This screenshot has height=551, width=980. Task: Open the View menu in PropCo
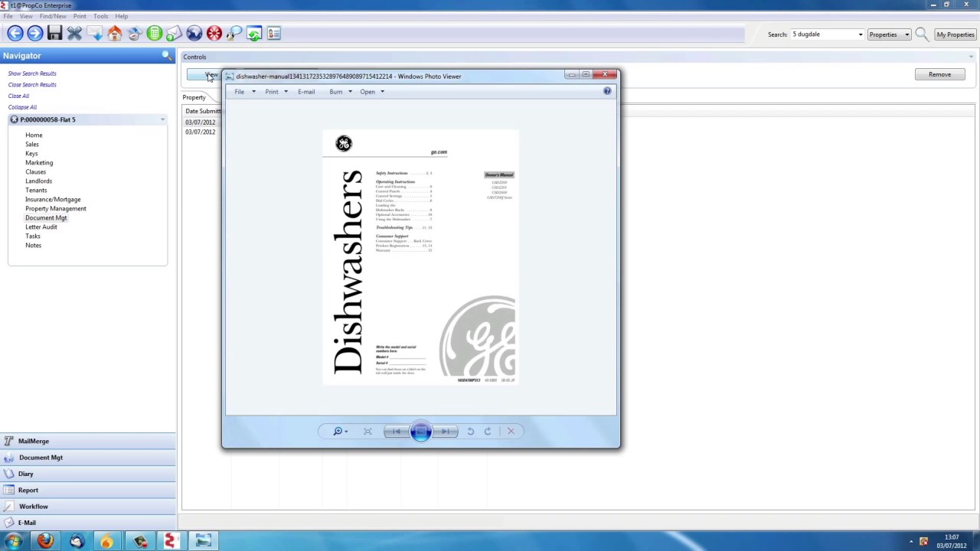click(x=26, y=16)
